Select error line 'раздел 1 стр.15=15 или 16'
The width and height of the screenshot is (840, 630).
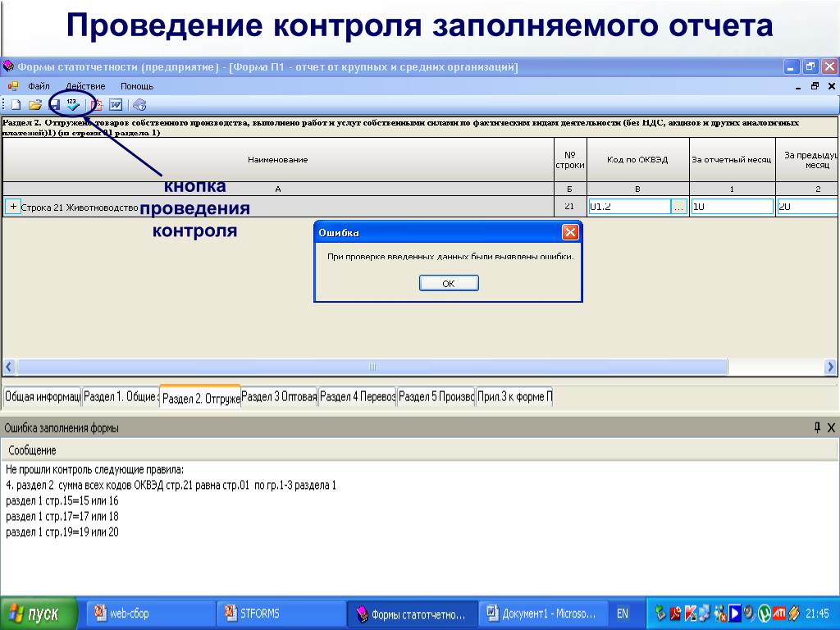pos(62,501)
